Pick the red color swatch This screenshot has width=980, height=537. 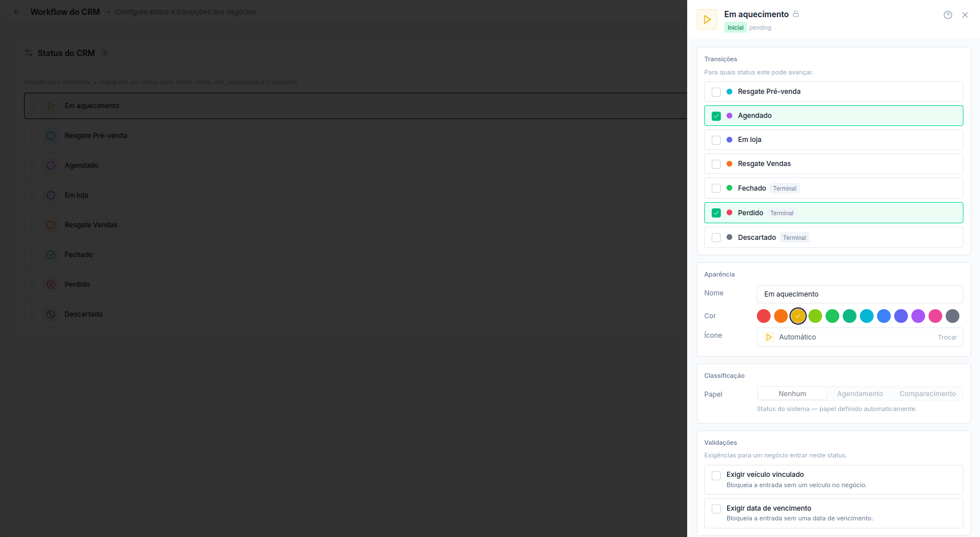[x=764, y=316]
